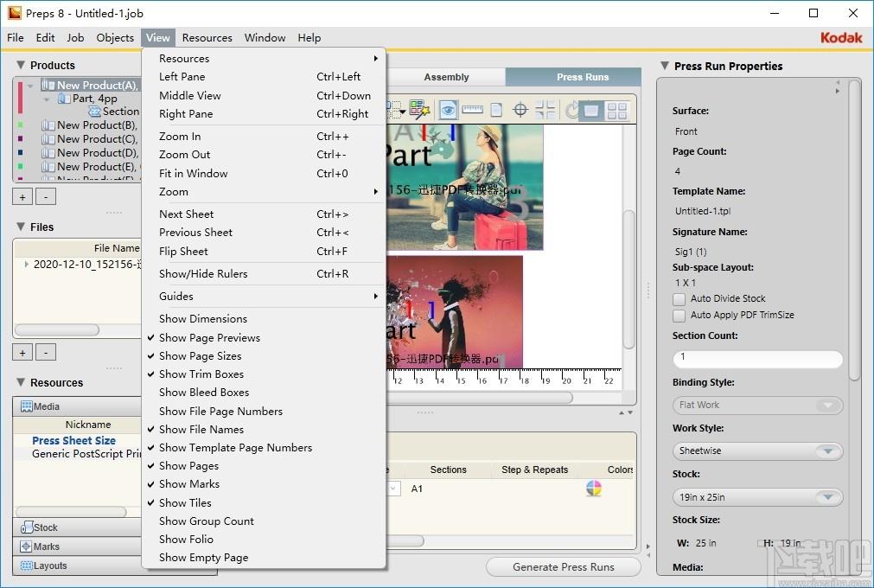The width and height of the screenshot is (874, 588).
Task: Click the New Product(B) book icon
Action: tap(48, 125)
